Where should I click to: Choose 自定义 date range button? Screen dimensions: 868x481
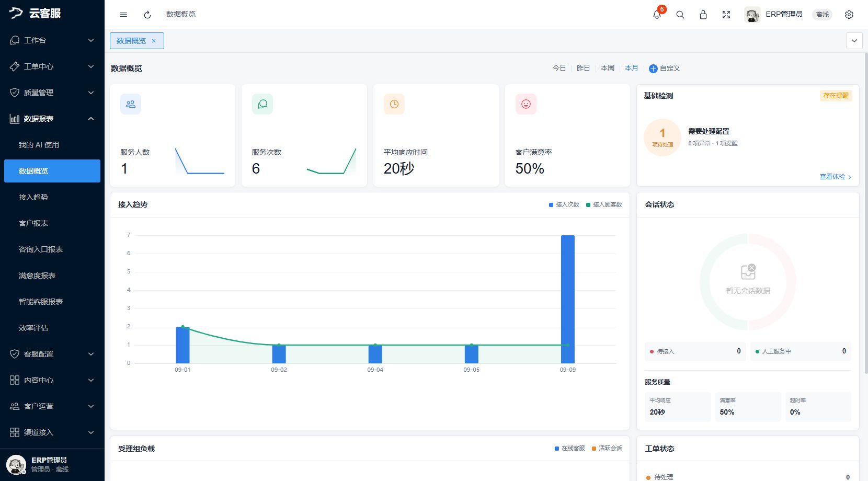pyautogui.click(x=665, y=68)
